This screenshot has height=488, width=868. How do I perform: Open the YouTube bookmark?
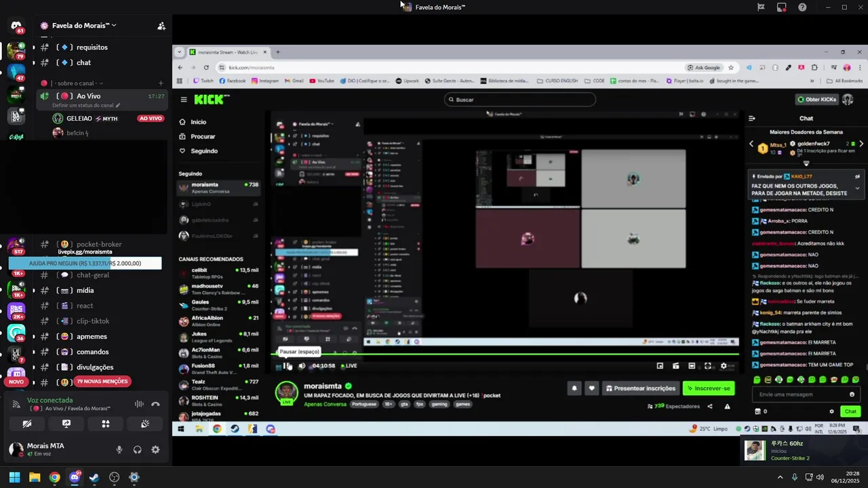322,81
